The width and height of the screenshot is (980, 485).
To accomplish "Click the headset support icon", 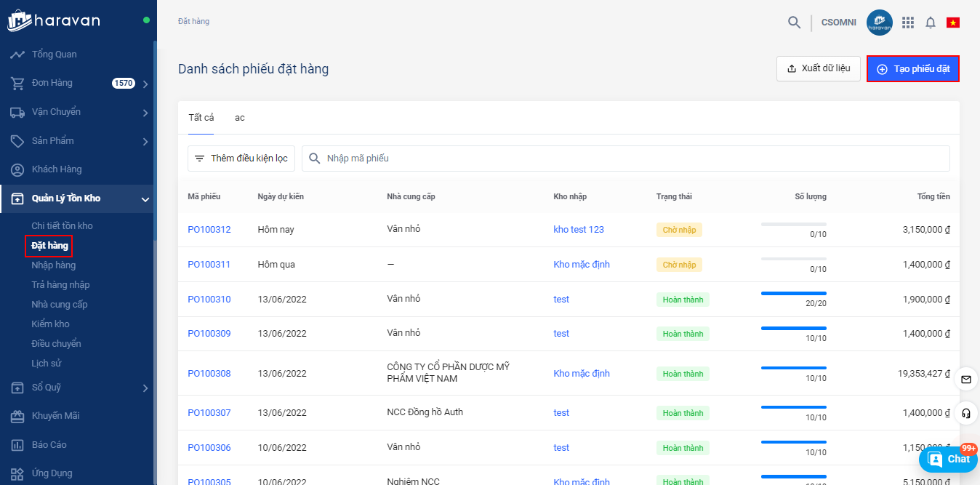I will pyautogui.click(x=965, y=413).
